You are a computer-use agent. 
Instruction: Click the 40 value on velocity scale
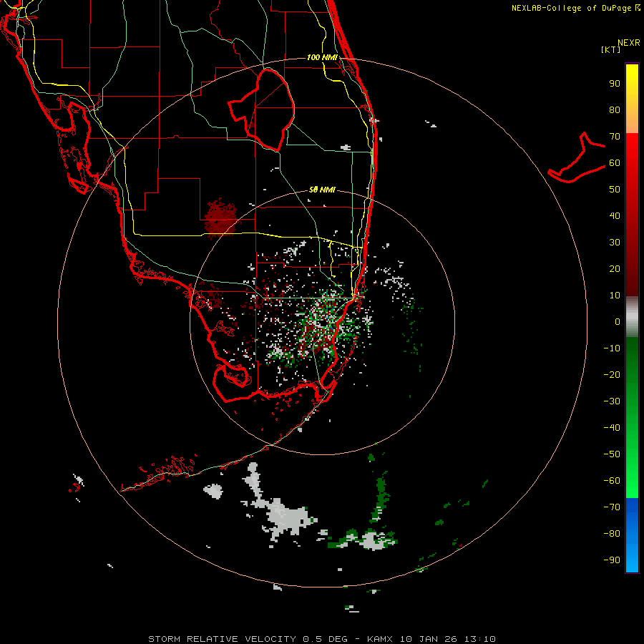615,216
